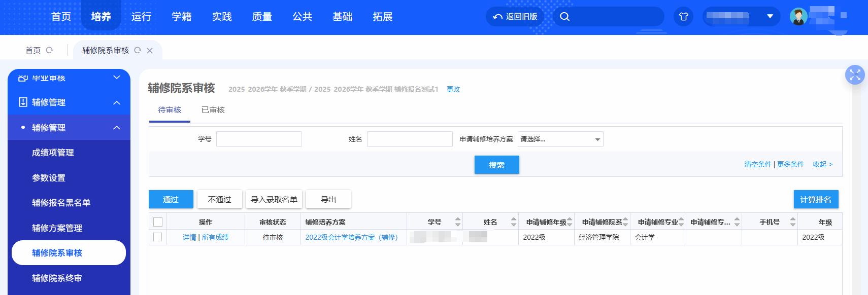Click the fullscreen expand icon
The image size is (868, 295).
(x=855, y=75)
